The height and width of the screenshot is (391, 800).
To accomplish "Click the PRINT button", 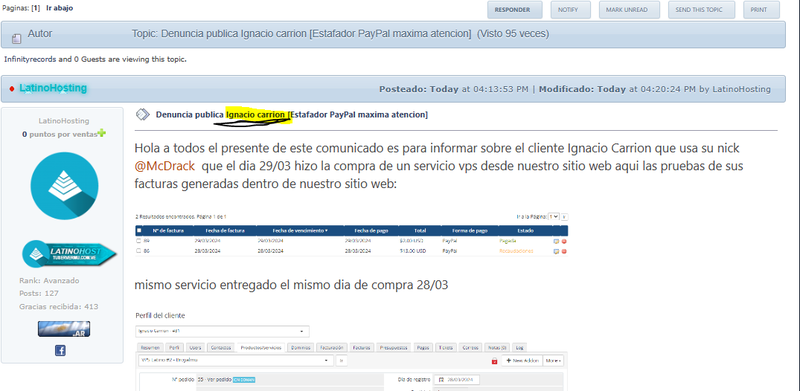I will (x=762, y=10).
